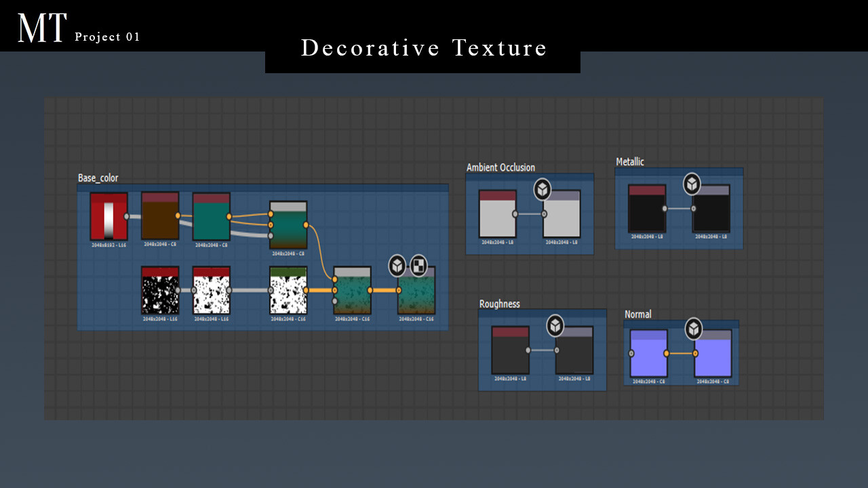The height and width of the screenshot is (488, 868).
Task: Open the 3D preview cube icon on the Base_color output
Action: (397, 264)
